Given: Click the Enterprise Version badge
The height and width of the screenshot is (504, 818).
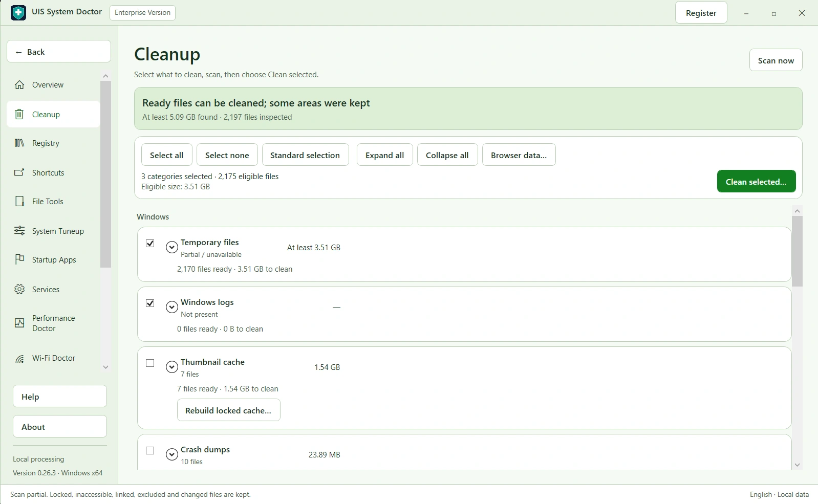Looking at the screenshot, I should [142, 13].
